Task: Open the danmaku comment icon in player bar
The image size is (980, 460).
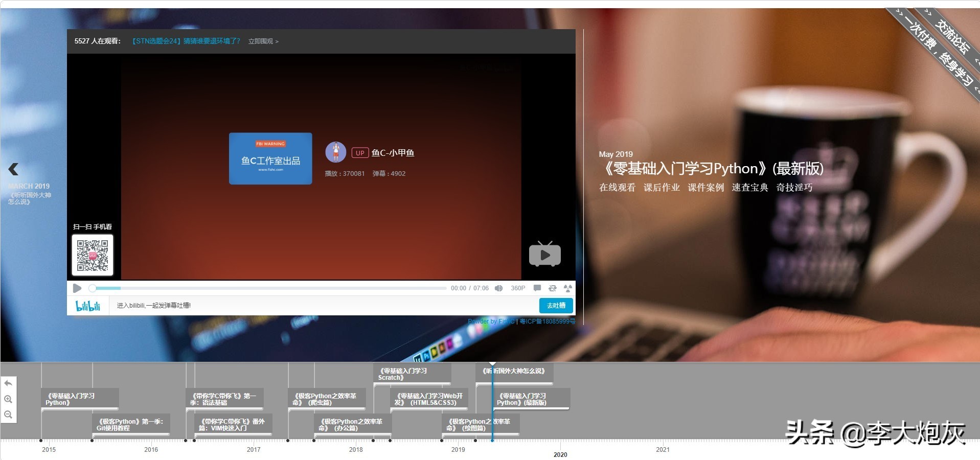Action: tap(537, 288)
